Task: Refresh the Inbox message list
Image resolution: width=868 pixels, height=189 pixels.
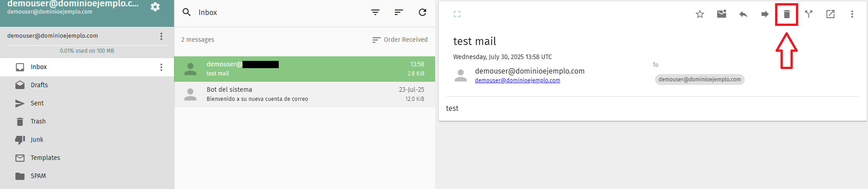Action: [422, 12]
